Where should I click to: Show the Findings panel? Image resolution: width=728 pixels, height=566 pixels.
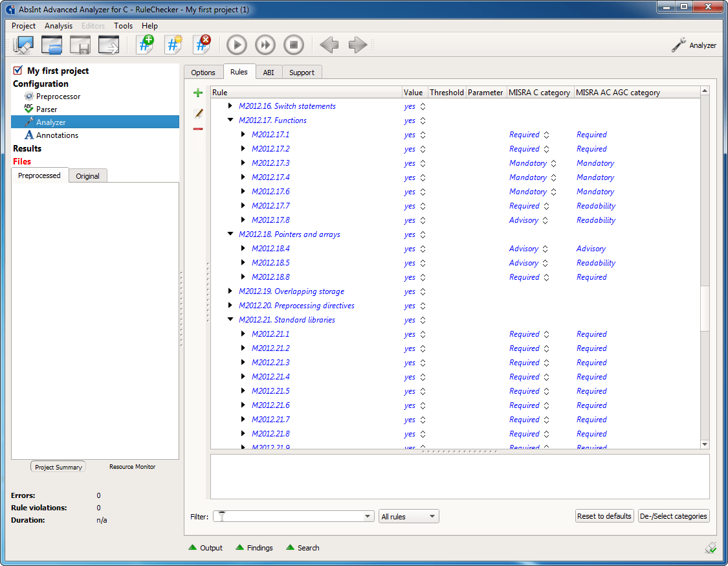click(254, 548)
